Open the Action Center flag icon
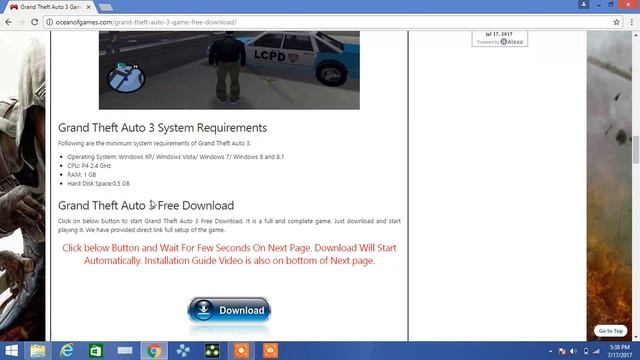This screenshot has width=640, height=360. point(562,351)
